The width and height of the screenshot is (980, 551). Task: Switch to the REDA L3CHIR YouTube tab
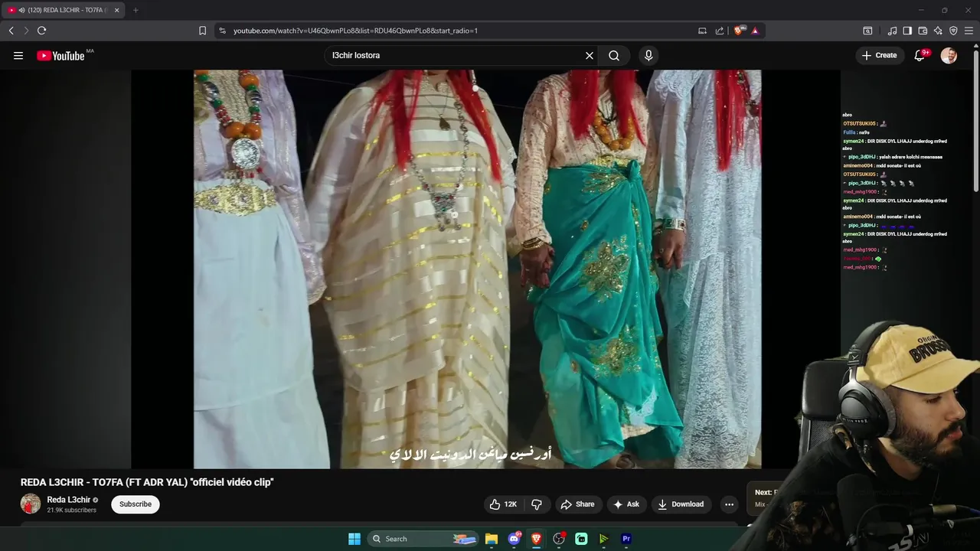pos(64,10)
